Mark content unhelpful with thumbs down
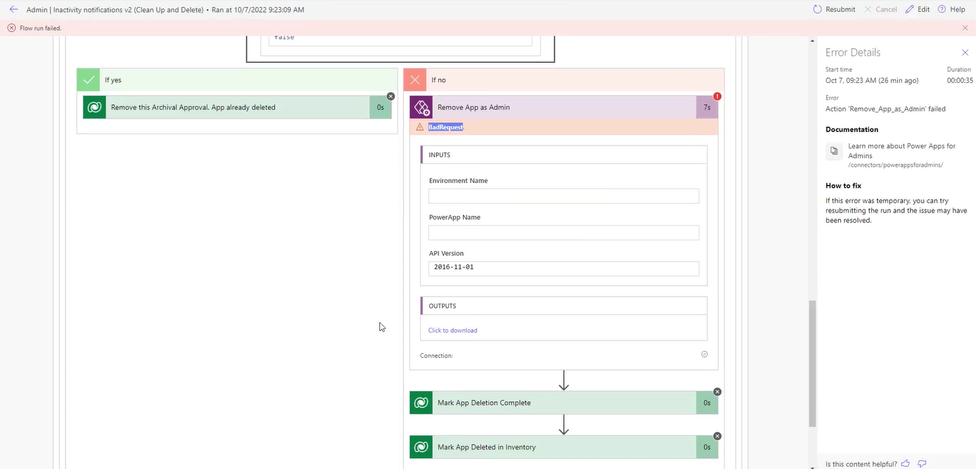The width and height of the screenshot is (980, 469). [922, 463]
